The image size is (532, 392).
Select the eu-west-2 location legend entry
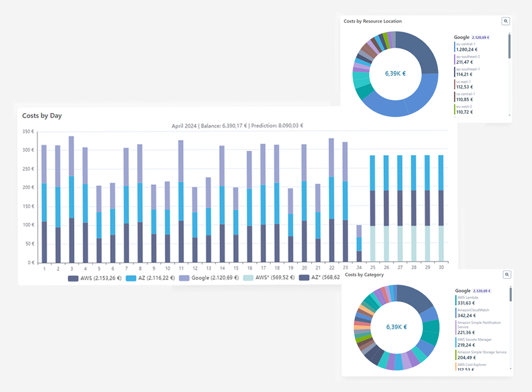pyautogui.click(x=466, y=109)
